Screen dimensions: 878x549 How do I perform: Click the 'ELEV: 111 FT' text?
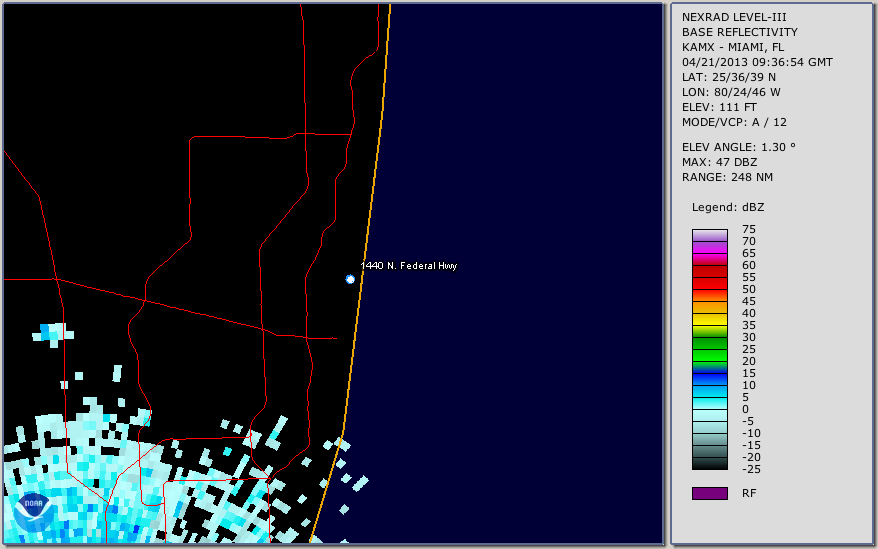719,108
